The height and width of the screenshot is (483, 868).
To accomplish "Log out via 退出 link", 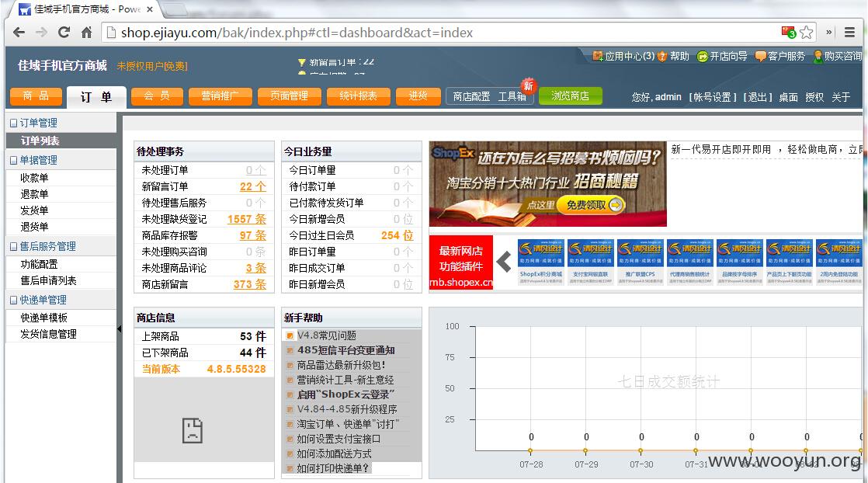I will [x=757, y=97].
